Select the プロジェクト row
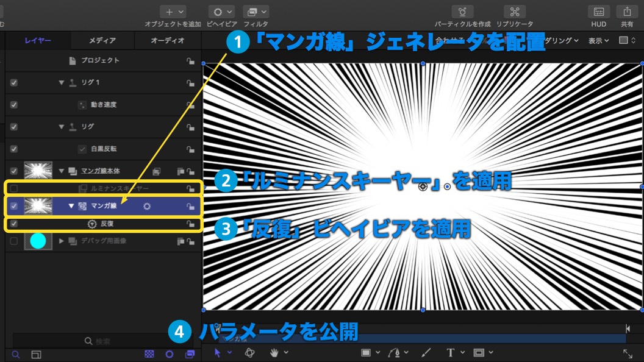Screen dimensions: 644x362 103,60
